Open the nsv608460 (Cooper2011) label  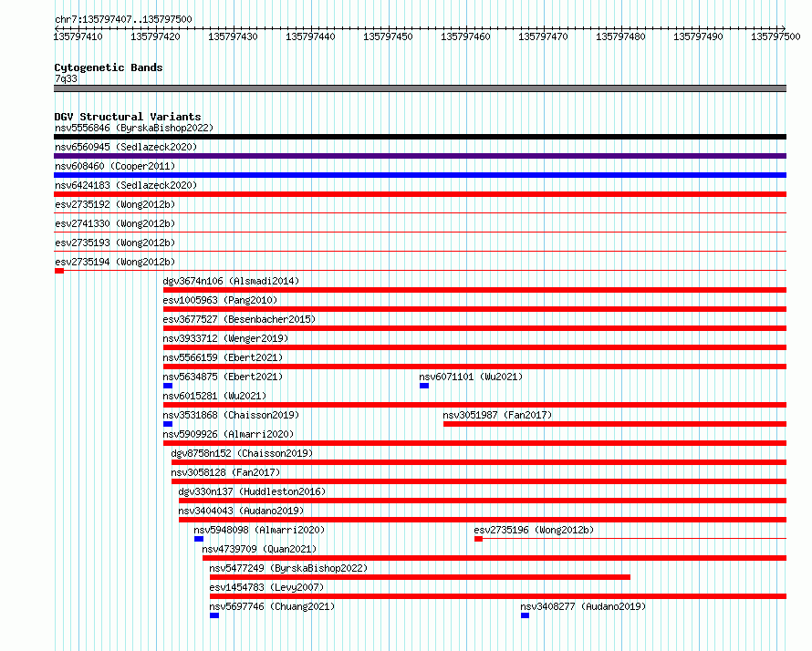[115, 166]
